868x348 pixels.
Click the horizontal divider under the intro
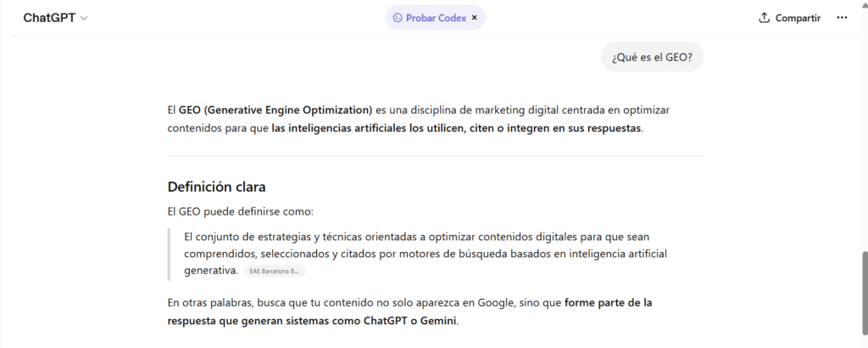coord(435,156)
